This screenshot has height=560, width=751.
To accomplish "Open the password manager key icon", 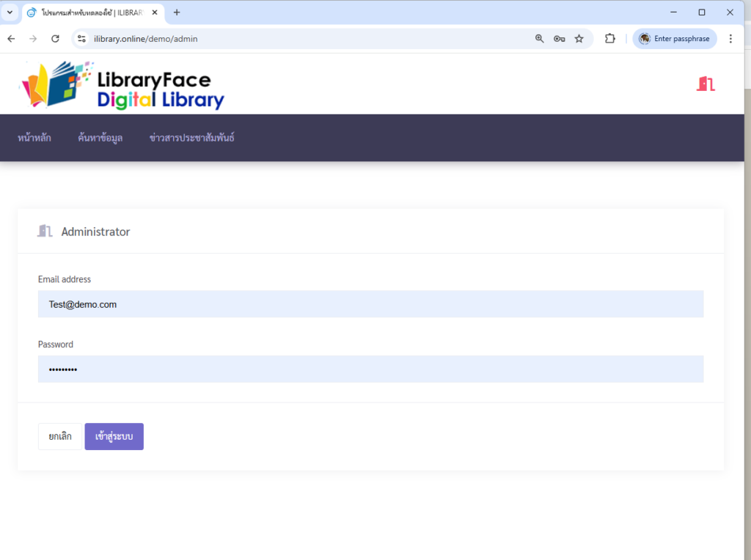I will (x=559, y=39).
